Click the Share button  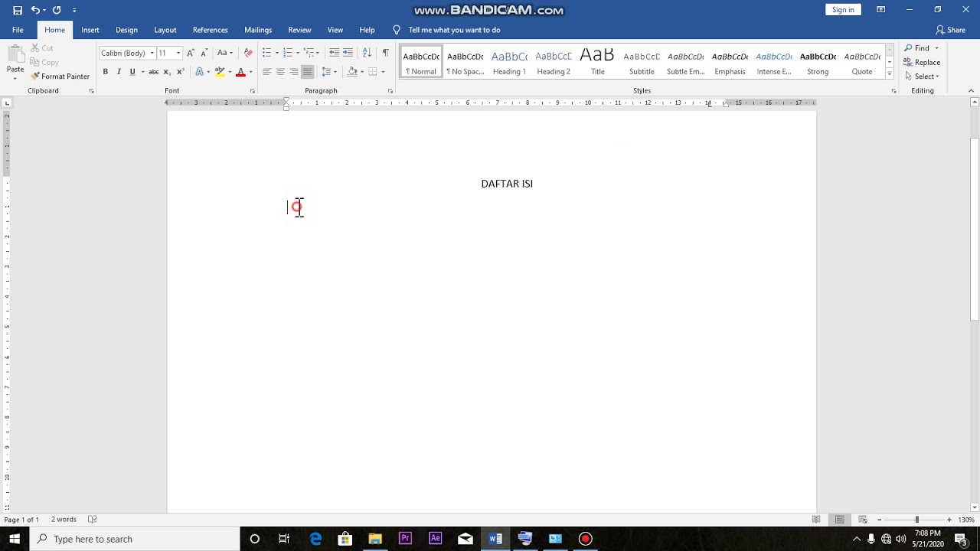(x=950, y=30)
